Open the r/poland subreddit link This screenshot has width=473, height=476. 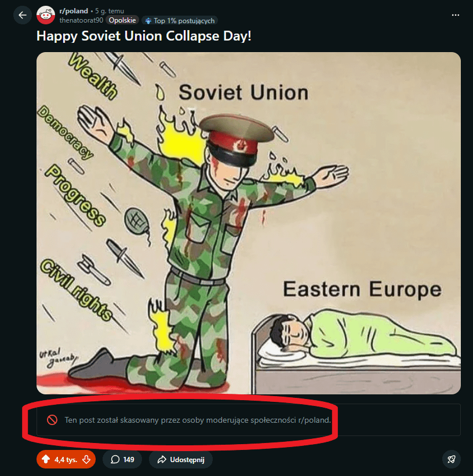coord(74,10)
